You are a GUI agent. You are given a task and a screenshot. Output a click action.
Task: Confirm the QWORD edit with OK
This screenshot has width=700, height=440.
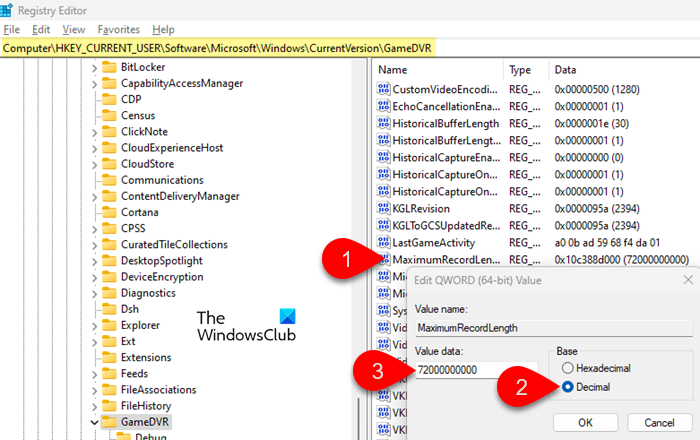point(585,423)
